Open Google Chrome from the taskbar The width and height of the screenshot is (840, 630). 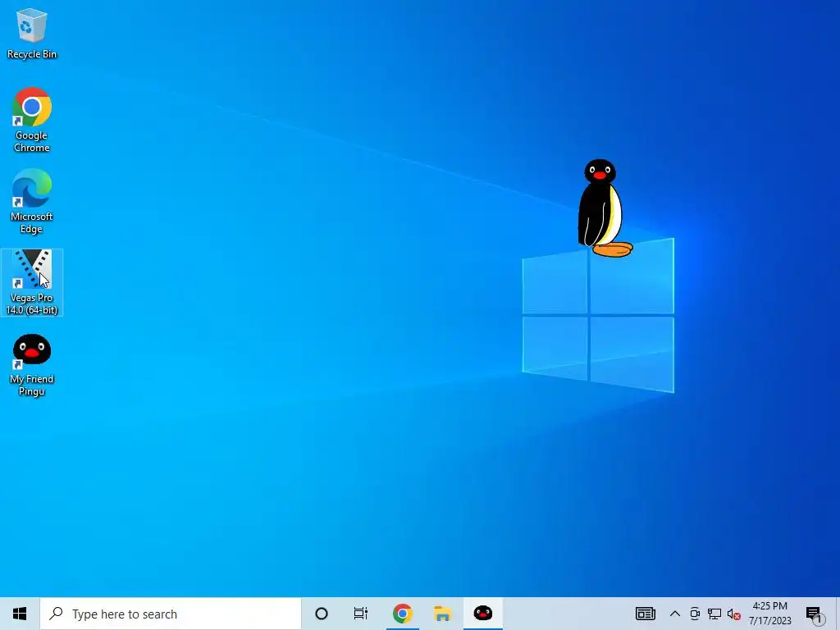[402, 614]
